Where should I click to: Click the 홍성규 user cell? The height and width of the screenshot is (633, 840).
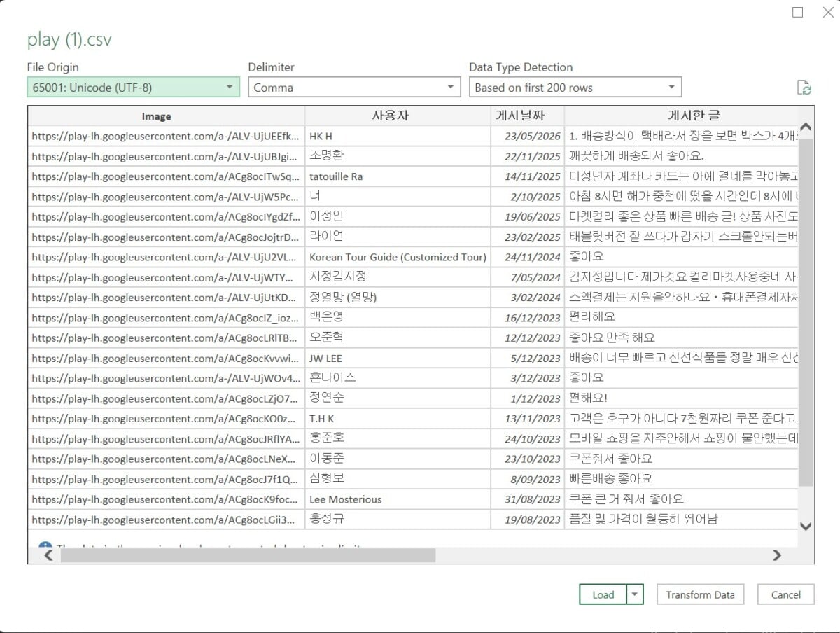(398, 520)
